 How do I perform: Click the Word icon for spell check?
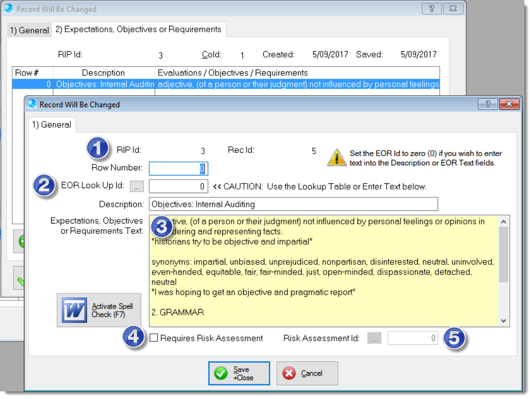pos(74,309)
